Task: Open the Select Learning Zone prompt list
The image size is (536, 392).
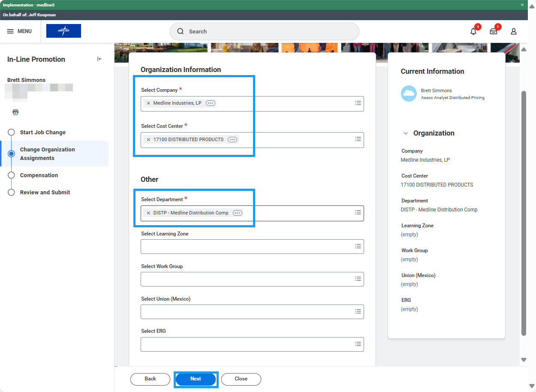Action: [x=358, y=246]
